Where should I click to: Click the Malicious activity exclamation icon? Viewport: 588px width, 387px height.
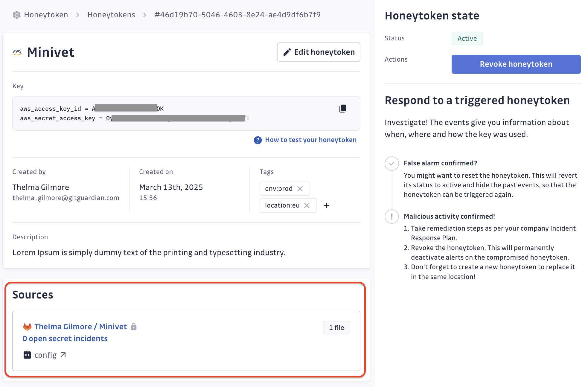coord(392,216)
